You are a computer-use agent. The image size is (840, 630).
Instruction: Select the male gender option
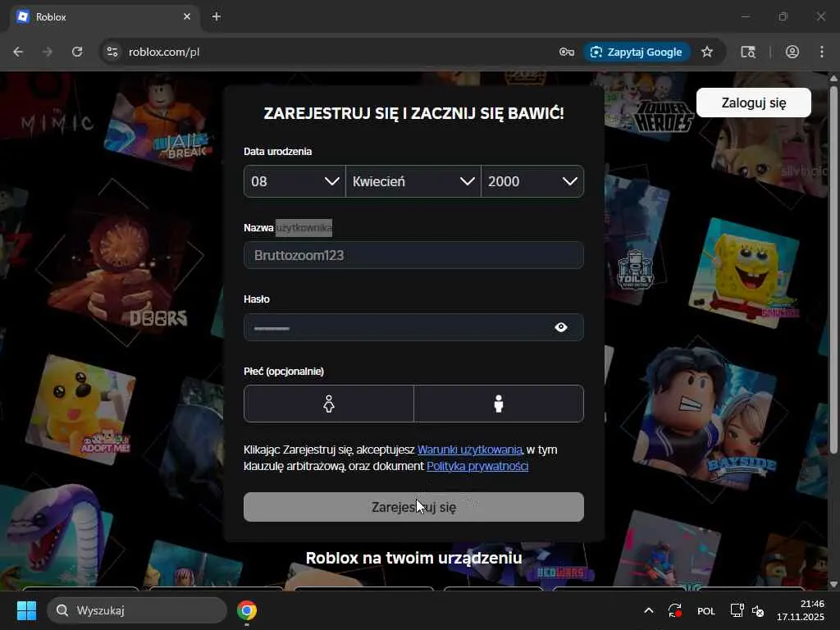[x=499, y=404]
